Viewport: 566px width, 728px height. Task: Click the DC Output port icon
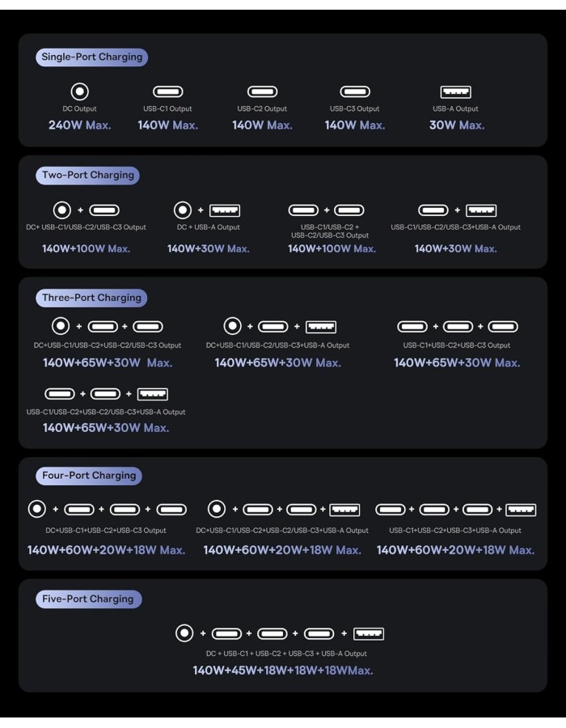(x=79, y=91)
